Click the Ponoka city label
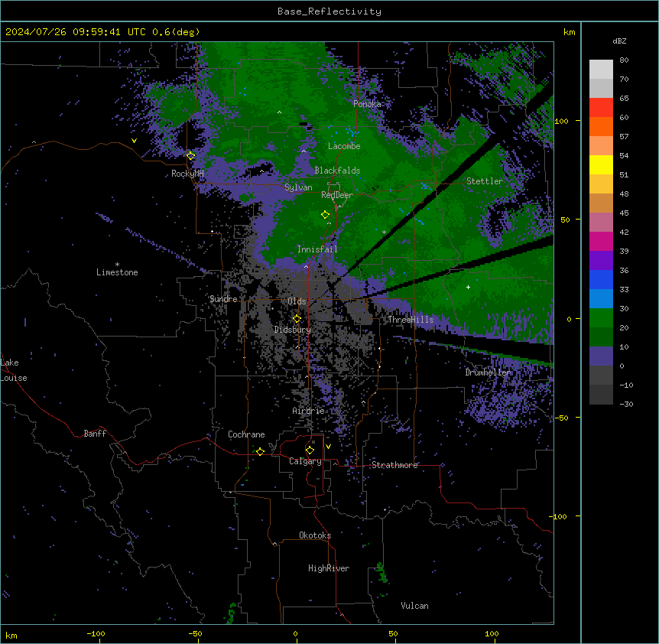659x644 pixels. point(367,104)
